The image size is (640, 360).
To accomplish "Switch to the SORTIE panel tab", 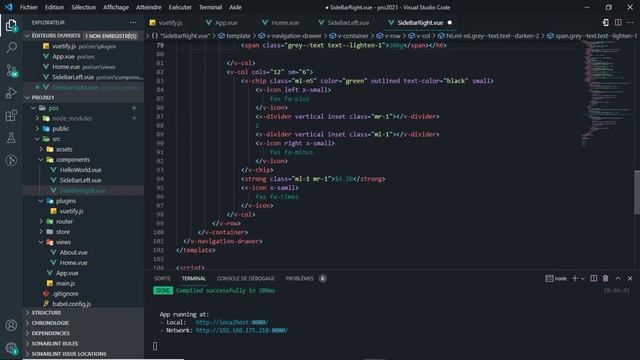I will pos(162,278).
